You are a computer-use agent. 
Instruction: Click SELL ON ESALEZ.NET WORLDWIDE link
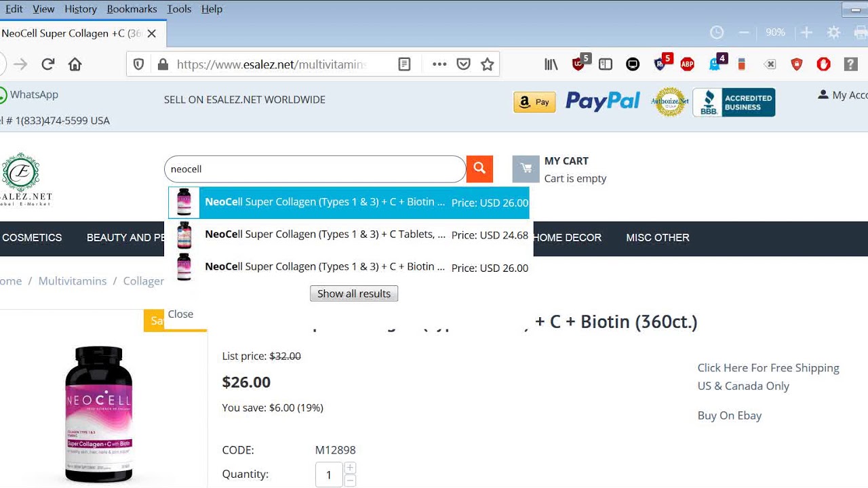245,100
